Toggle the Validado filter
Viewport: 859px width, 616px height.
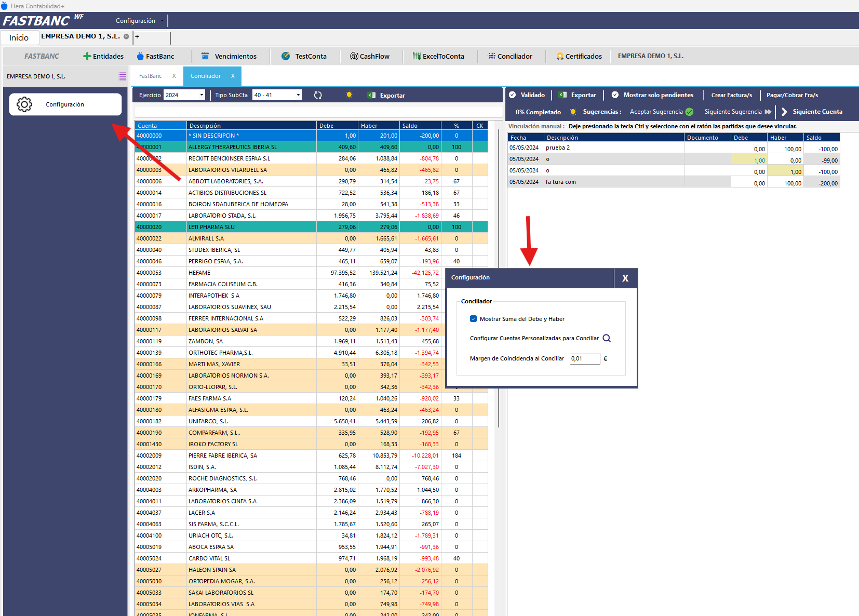(527, 95)
